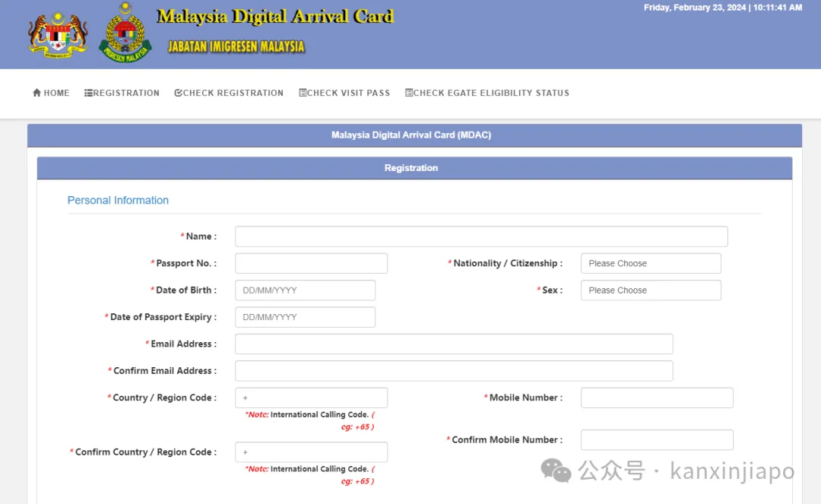Focus the Name input field

pyautogui.click(x=481, y=236)
